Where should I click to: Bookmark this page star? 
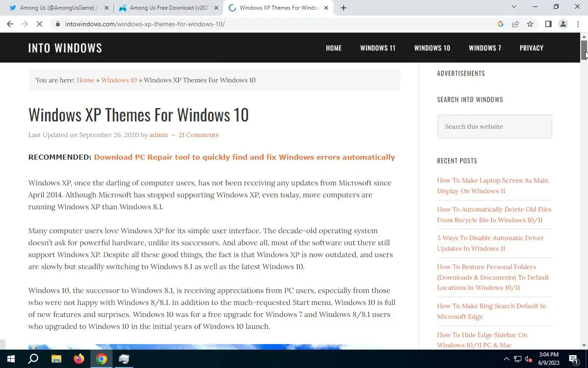(x=530, y=24)
